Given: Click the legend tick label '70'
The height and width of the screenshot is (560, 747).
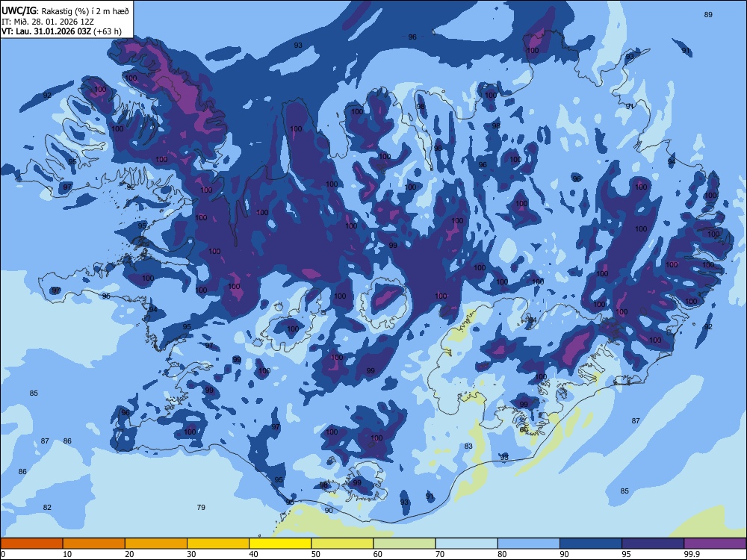Looking at the screenshot, I should point(440,554).
